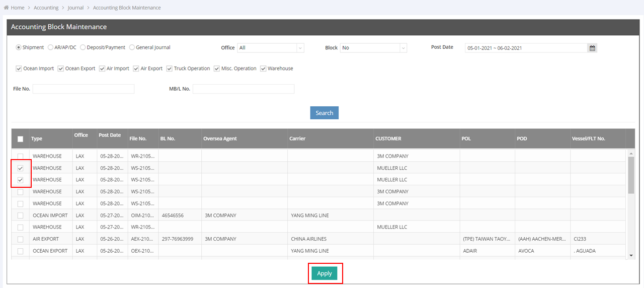644x288 pixels.
Task: Open the Post Date calendar icon
Action: click(x=592, y=48)
